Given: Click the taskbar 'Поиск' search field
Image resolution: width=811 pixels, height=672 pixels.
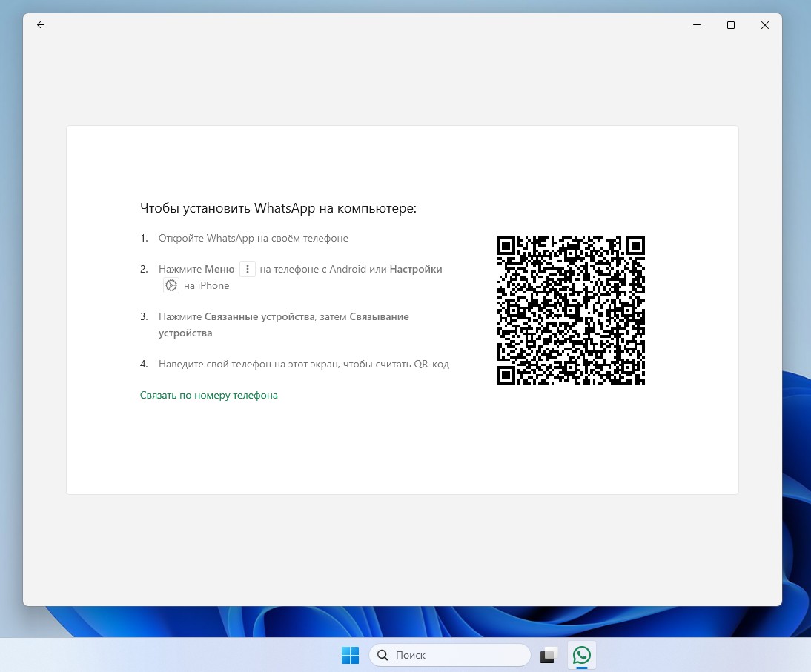Looking at the screenshot, I should click(450, 655).
